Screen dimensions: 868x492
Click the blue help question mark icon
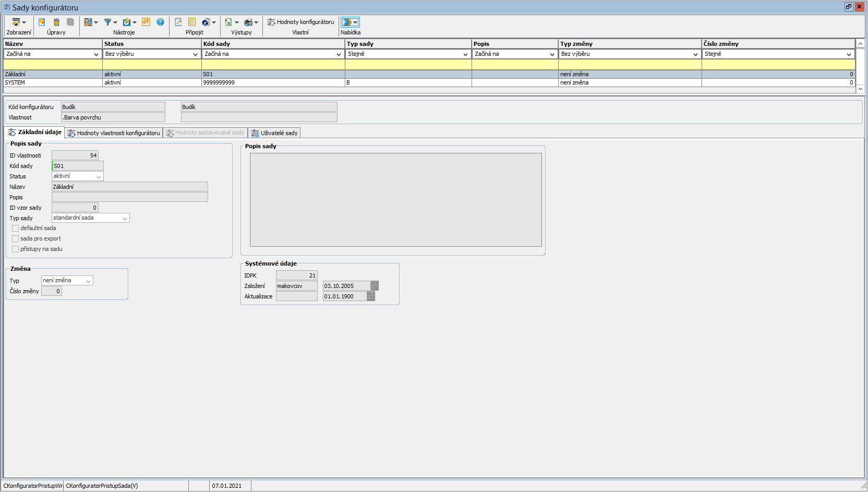160,22
